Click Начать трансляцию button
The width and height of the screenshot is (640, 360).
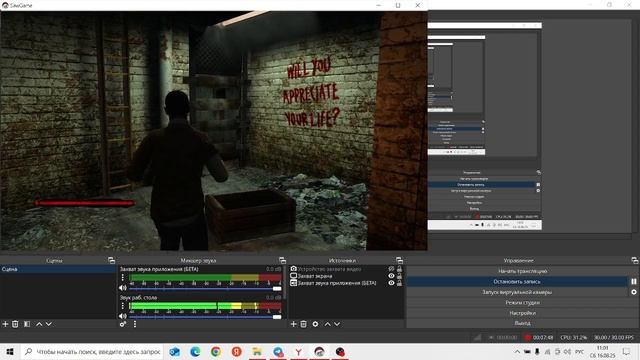click(522, 271)
